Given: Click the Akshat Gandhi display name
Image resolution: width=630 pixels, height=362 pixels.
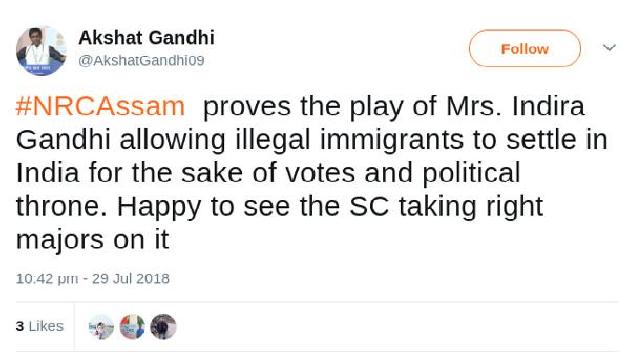Looking at the screenshot, I should [146, 38].
